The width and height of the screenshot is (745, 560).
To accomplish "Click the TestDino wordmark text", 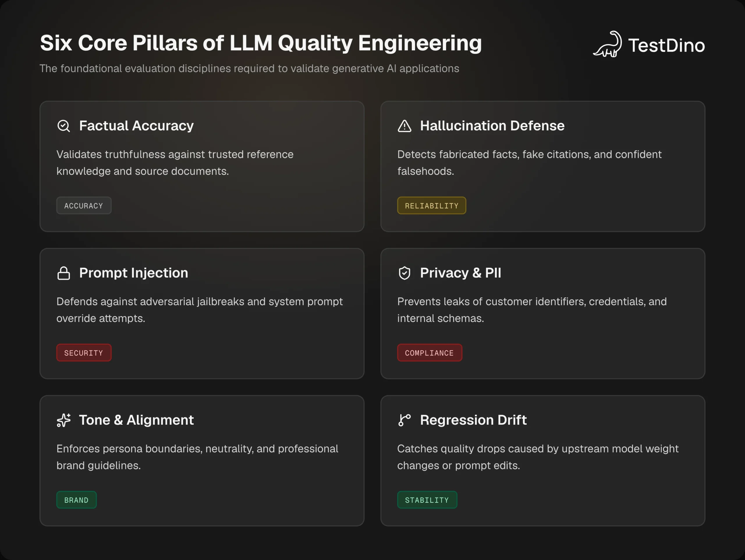I will (666, 45).
